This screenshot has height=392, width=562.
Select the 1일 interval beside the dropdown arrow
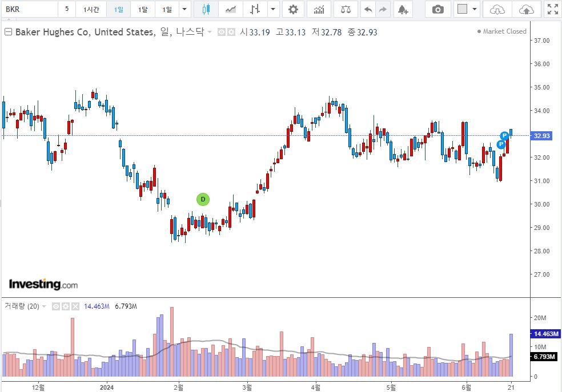(x=167, y=9)
